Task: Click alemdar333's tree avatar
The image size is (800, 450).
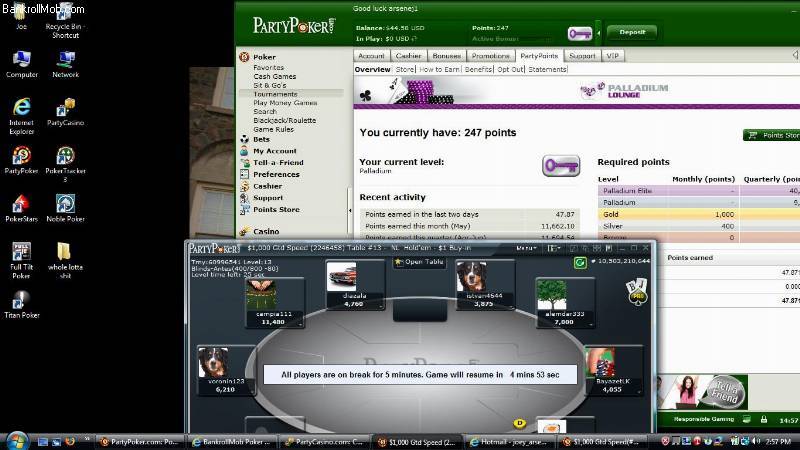Action: [552, 295]
